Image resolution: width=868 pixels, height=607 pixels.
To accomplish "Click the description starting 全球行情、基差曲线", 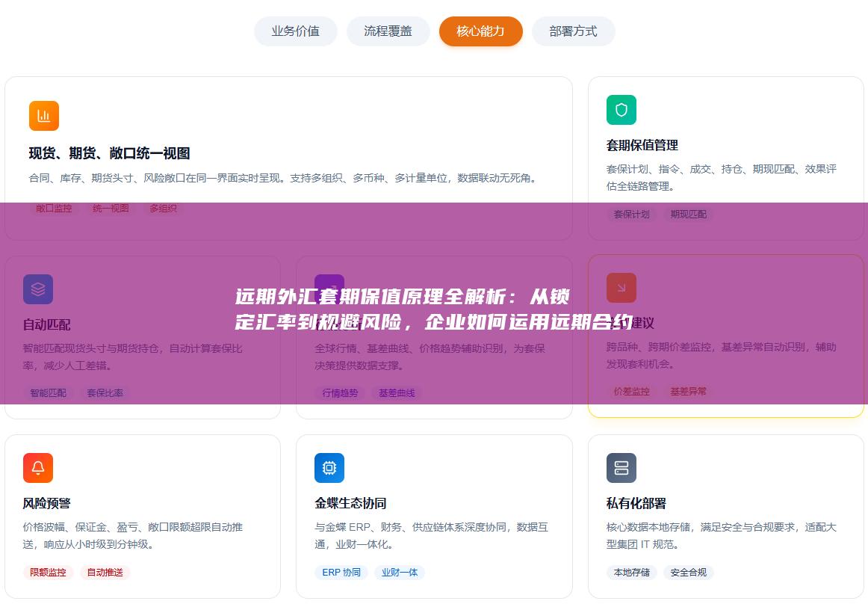I will 430,357.
